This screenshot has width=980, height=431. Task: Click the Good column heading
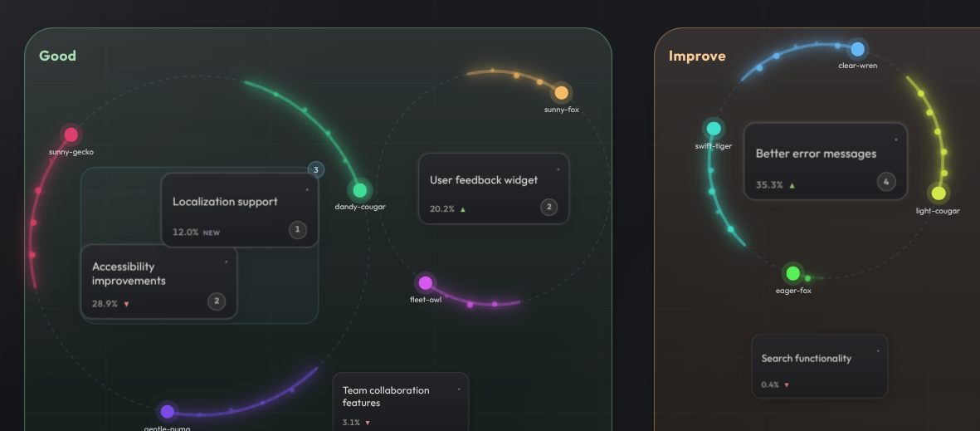pos(57,56)
